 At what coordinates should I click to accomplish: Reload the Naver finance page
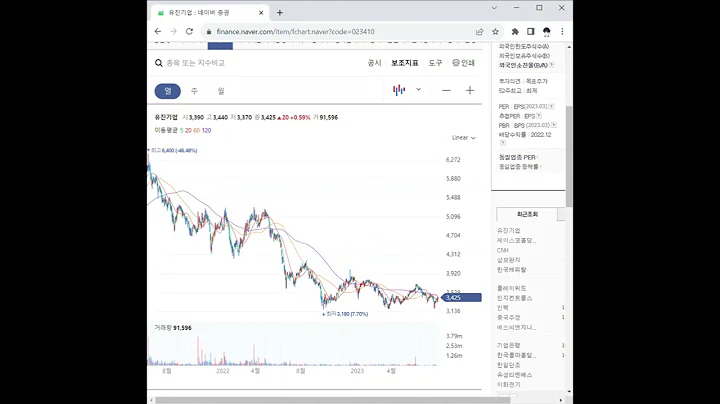(189, 31)
